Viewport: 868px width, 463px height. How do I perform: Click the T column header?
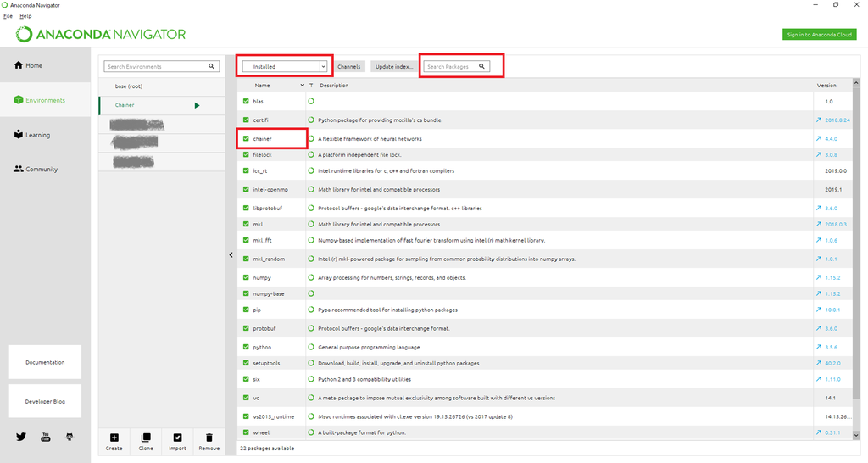click(x=311, y=86)
